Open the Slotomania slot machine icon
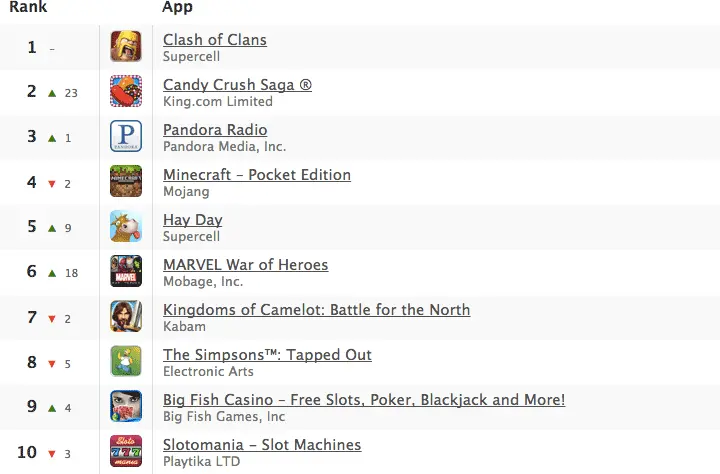Image resolution: width=720 pixels, height=474 pixels. pos(126,451)
